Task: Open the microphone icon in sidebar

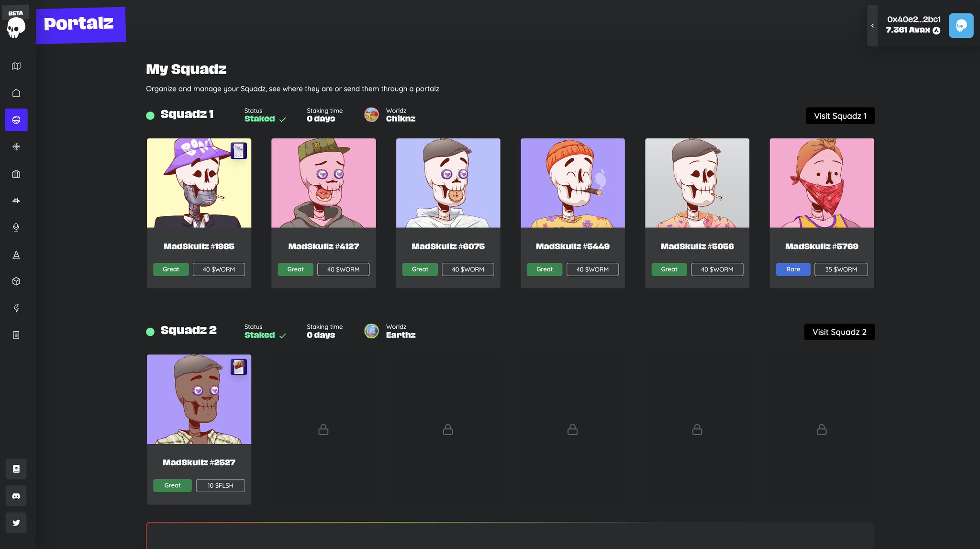Action: click(x=16, y=227)
